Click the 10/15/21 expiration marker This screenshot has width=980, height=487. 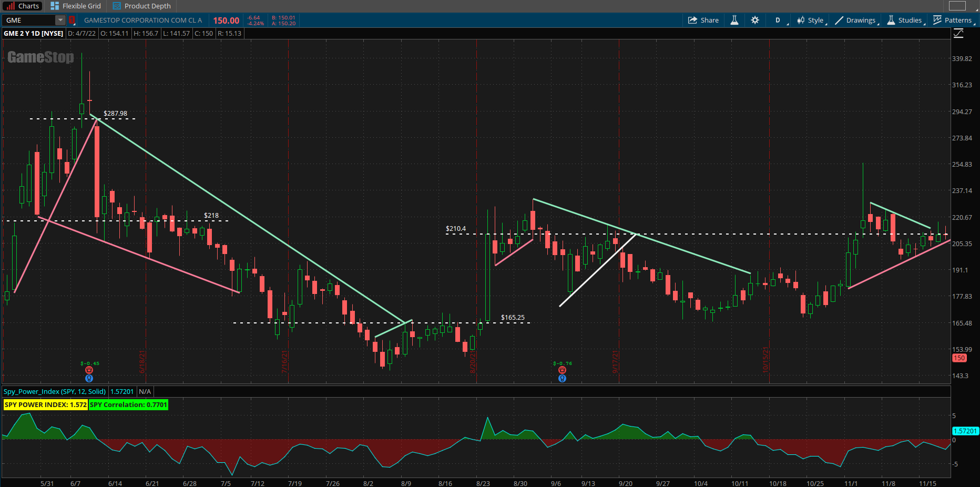(x=765, y=360)
